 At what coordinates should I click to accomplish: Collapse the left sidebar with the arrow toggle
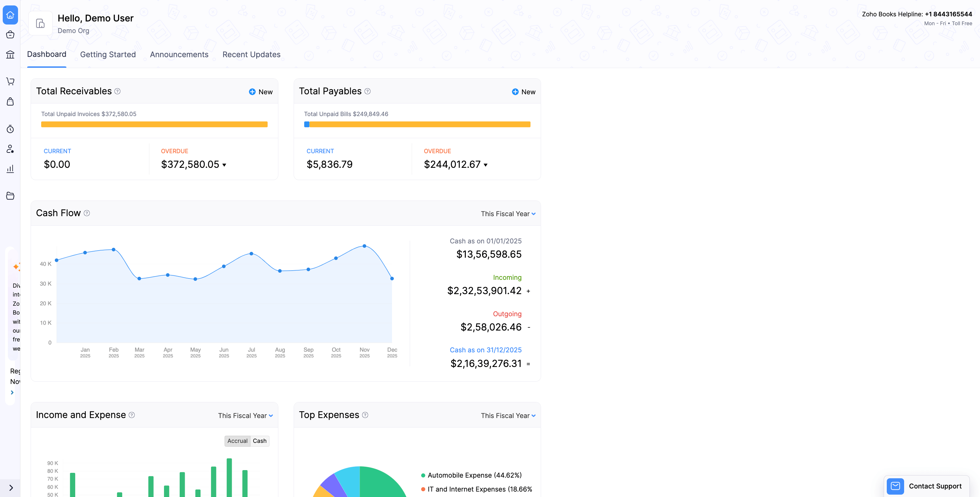point(10,488)
